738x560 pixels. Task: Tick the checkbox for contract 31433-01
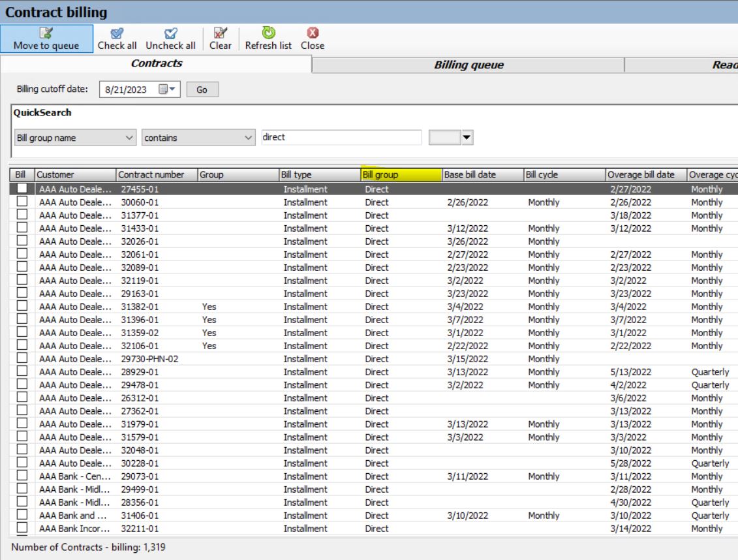22,228
